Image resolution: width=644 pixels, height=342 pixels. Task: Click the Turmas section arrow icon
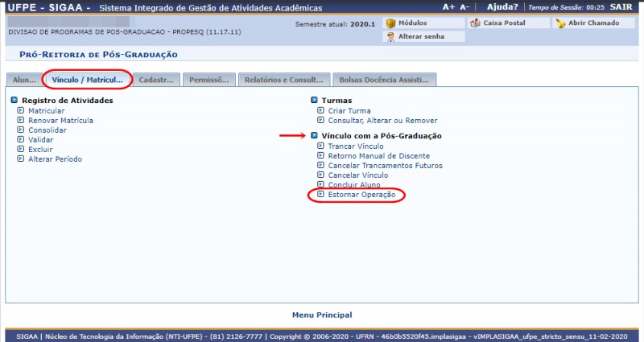[x=315, y=101]
